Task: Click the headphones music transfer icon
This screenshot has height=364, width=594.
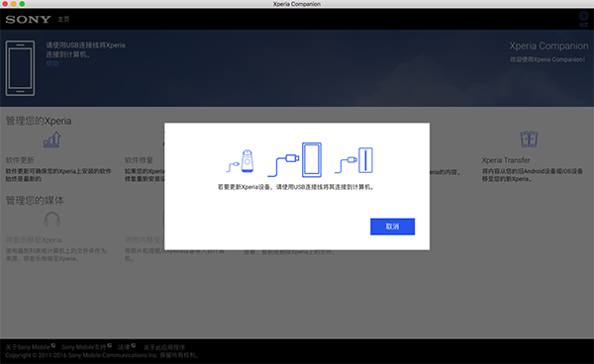Action: coord(51,219)
